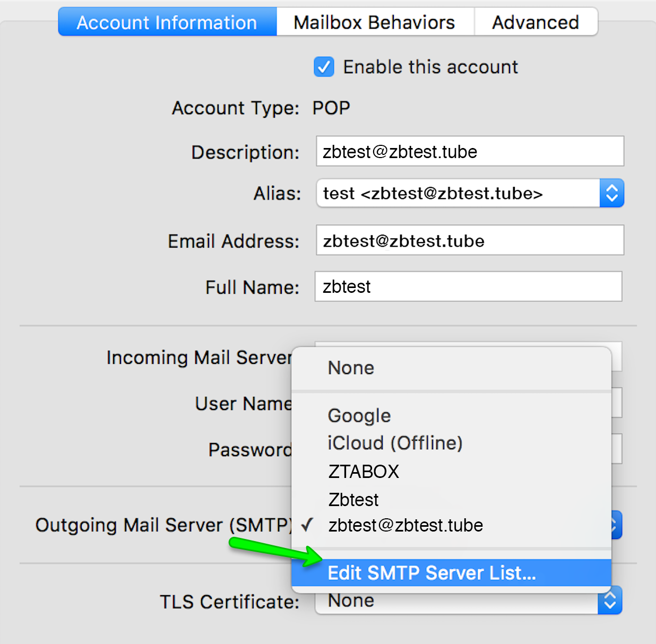Select ZTABOX as outgoing mail server
This screenshot has width=656, height=644.
point(364,472)
